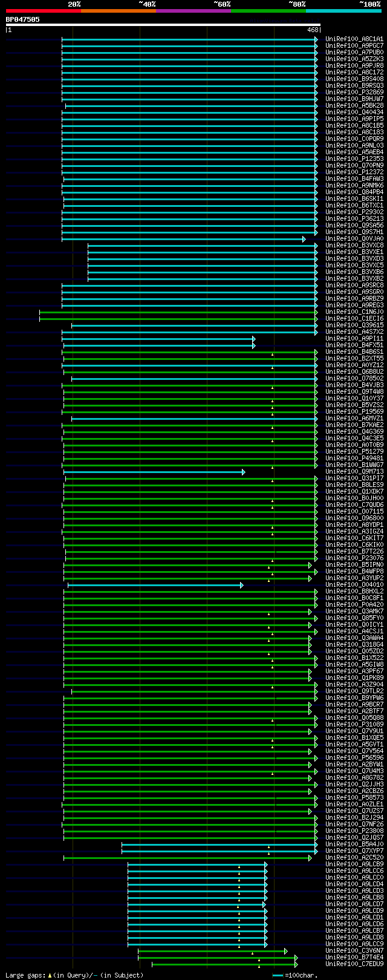Select hit label UniRef100_B4FAW3
Screen dimensions: 387x980
tap(354, 179)
